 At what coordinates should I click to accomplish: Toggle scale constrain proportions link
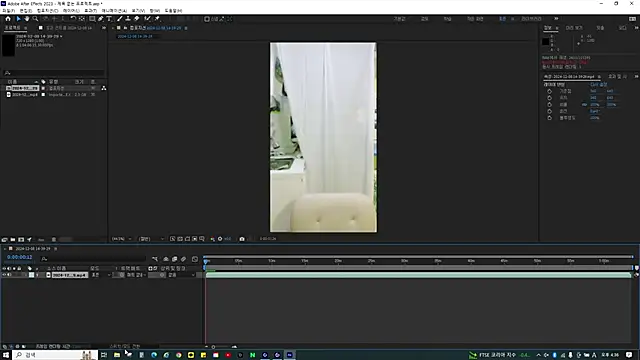(584, 104)
